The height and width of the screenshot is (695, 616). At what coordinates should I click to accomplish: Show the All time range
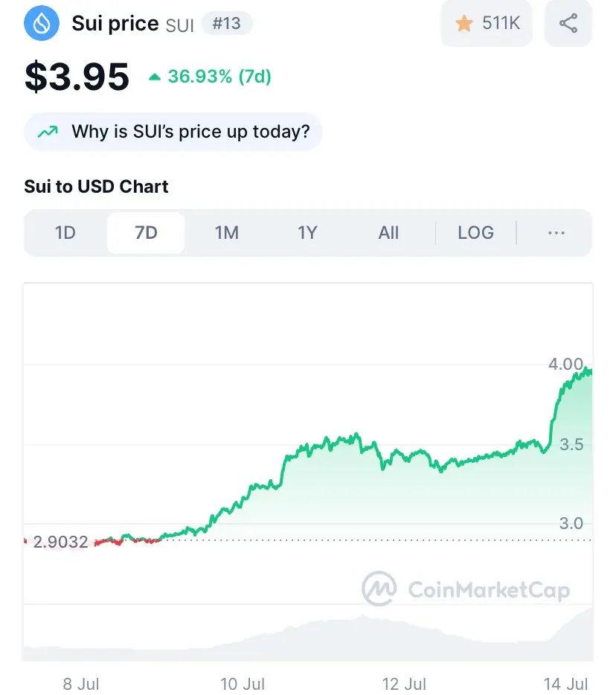point(388,233)
